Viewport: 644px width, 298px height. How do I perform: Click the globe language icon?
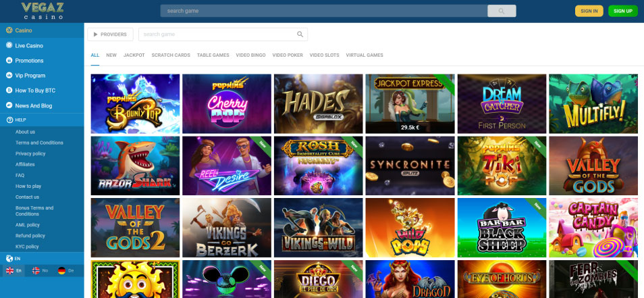(x=9, y=259)
